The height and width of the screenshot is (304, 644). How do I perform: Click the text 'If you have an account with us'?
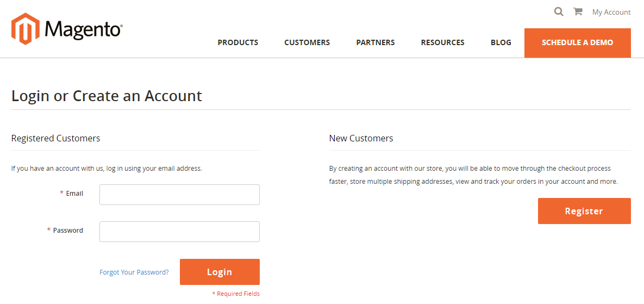click(x=57, y=169)
